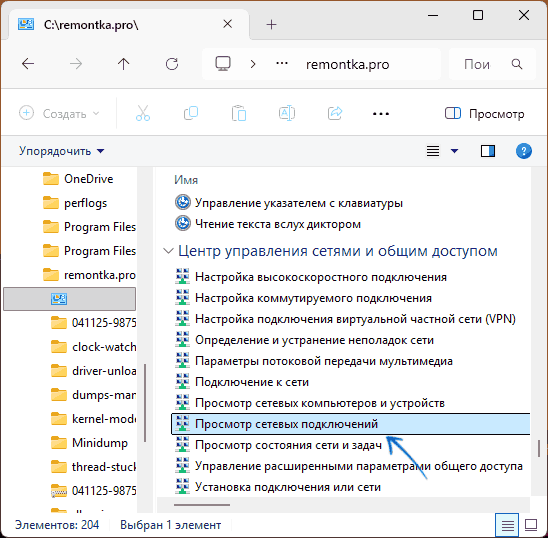Expand the address bar path chevron
The width and height of the screenshot is (548, 538).
point(253,64)
